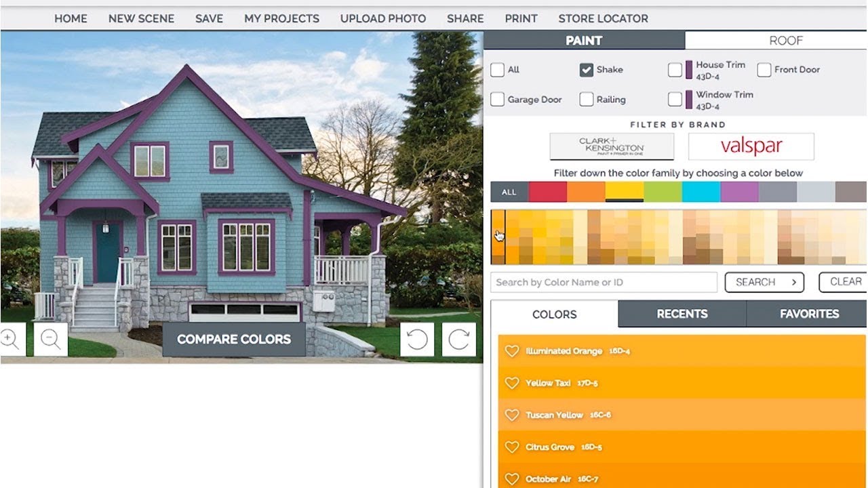This screenshot has height=488, width=868.
Task: Favorite Tuscan Yellow with heart icon
Action: [512, 415]
